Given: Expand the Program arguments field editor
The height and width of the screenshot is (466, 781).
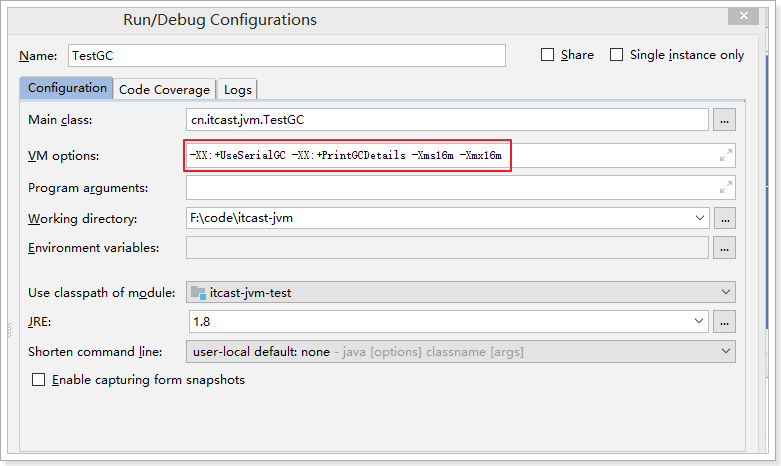Looking at the screenshot, I should [x=726, y=187].
